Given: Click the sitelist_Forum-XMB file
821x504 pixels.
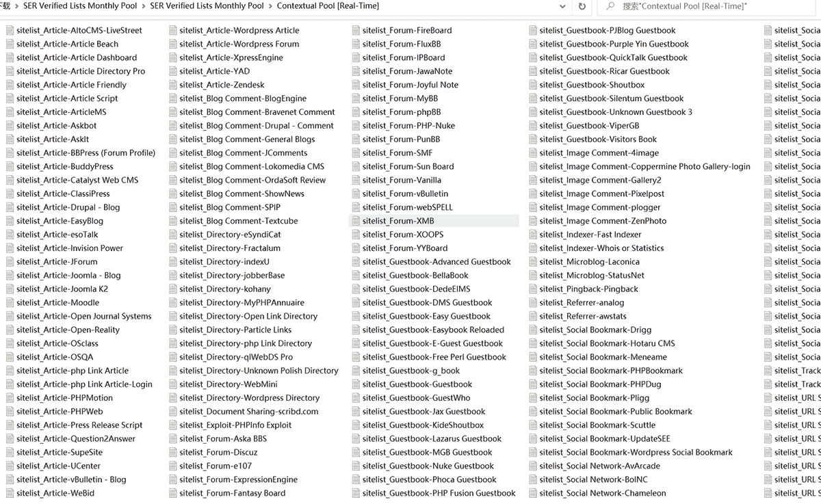Looking at the screenshot, I should tap(398, 221).
